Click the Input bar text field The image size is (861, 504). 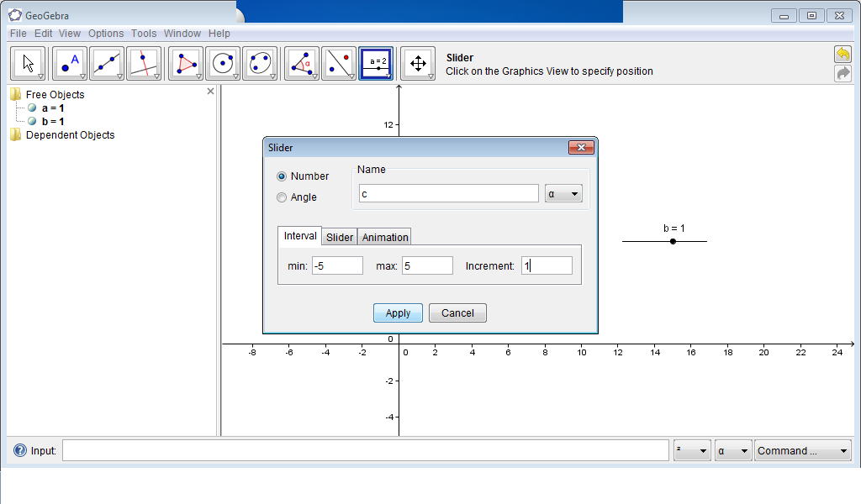pos(365,451)
